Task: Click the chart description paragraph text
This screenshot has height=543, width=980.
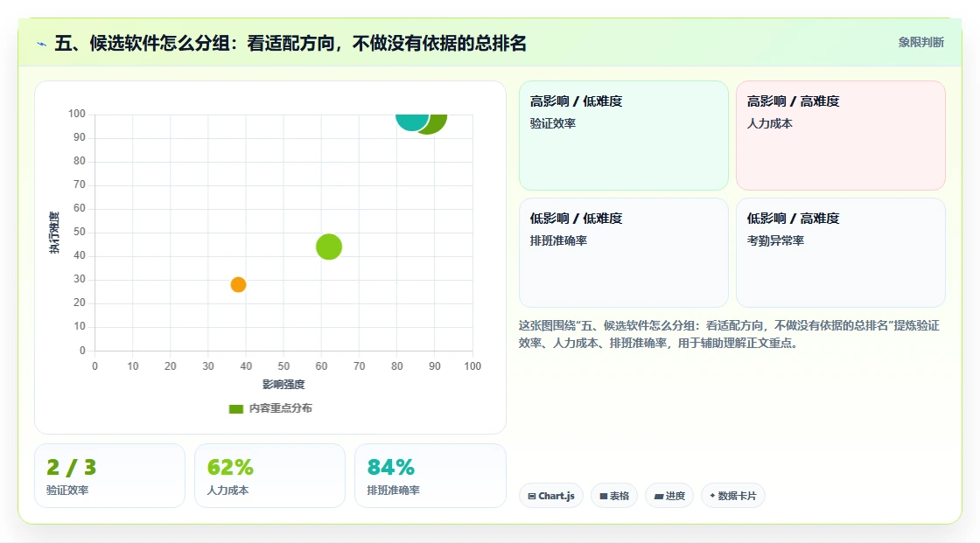Action: coord(729,334)
